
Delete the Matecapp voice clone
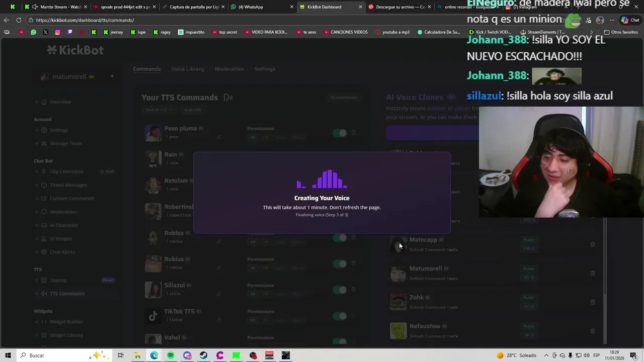[592, 244]
